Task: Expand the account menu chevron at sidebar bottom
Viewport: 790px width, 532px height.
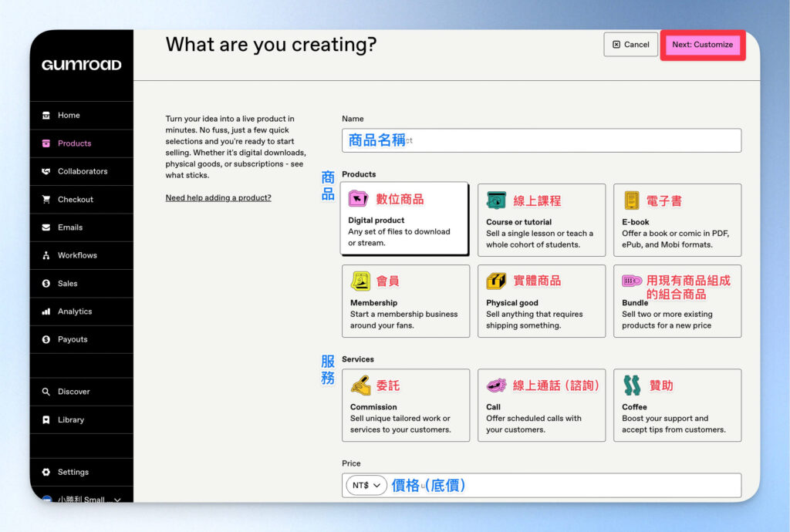Action: click(117, 500)
